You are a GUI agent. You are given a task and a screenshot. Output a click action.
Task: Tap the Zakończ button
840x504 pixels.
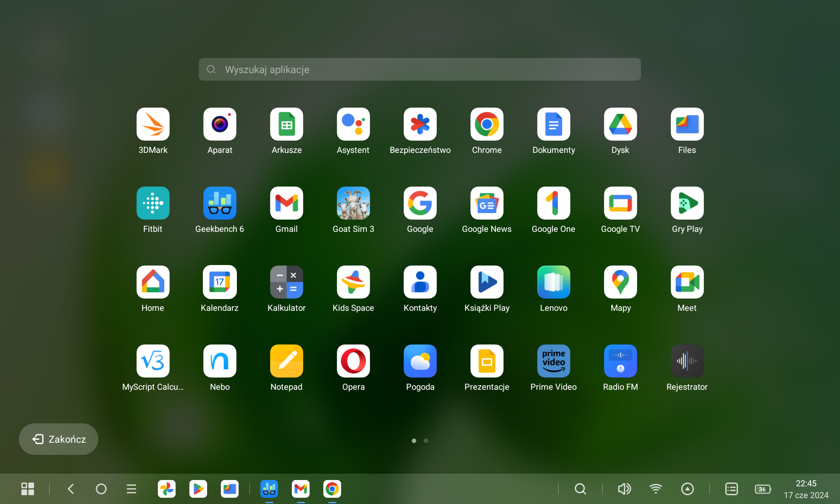click(58, 439)
